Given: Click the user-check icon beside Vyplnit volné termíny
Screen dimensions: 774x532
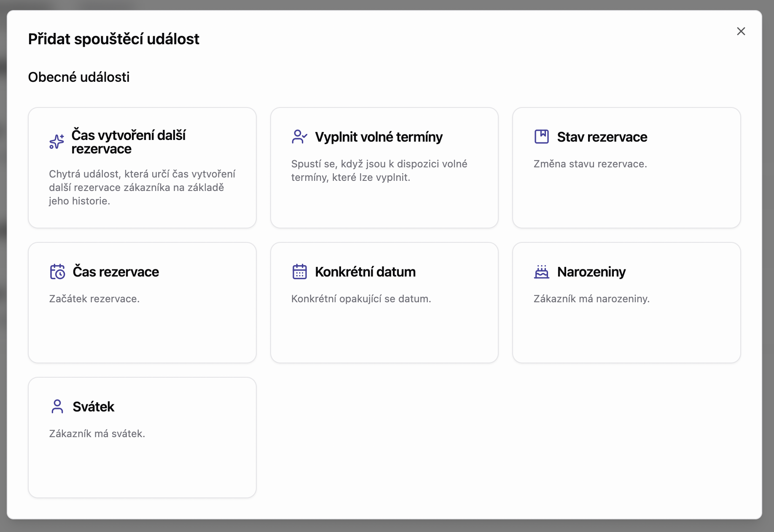Looking at the screenshot, I should pyautogui.click(x=299, y=137).
